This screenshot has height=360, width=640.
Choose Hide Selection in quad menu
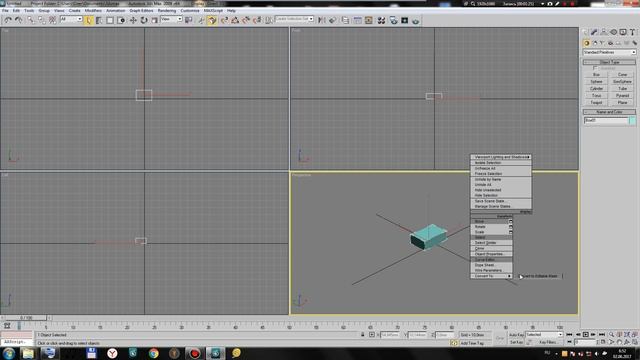[x=501, y=196]
